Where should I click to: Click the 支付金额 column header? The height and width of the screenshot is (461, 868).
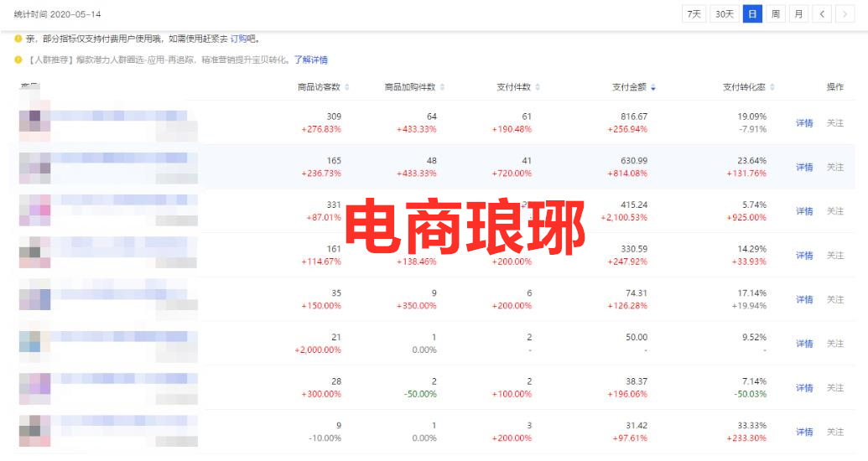tap(630, 87)
